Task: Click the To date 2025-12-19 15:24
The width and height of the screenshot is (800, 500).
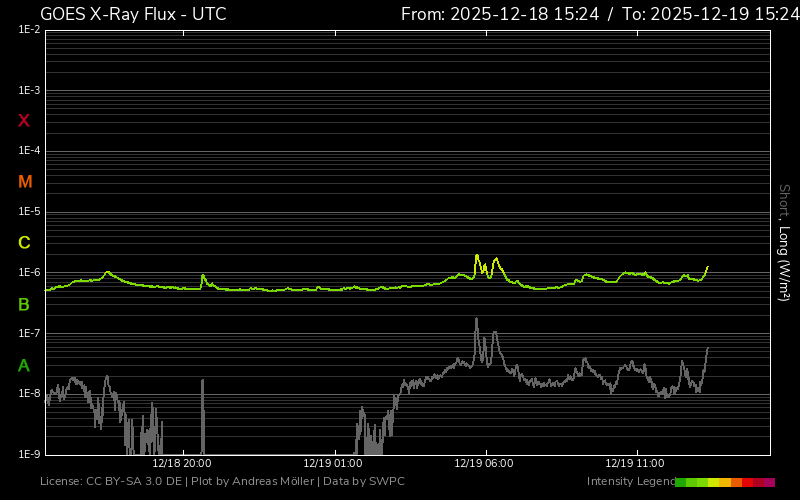Action: [x=710, y=14]
